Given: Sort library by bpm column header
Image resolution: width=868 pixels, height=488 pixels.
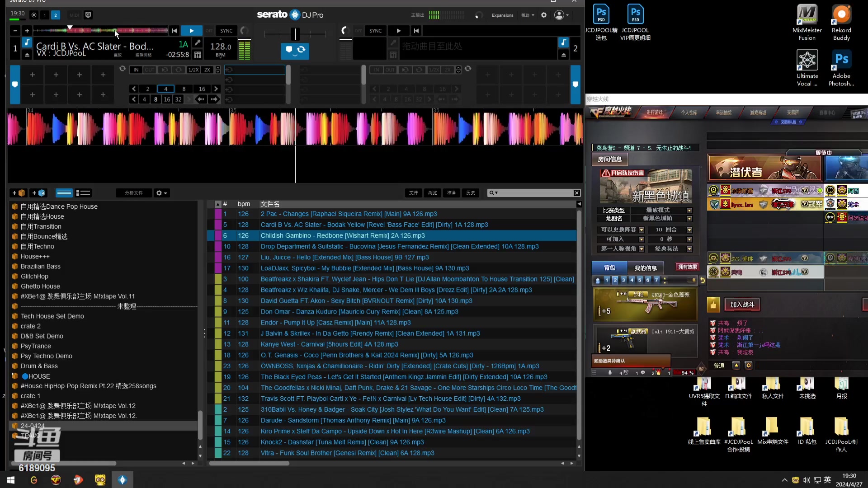Looking at the screenshot, I should click(x=244, y=204).
